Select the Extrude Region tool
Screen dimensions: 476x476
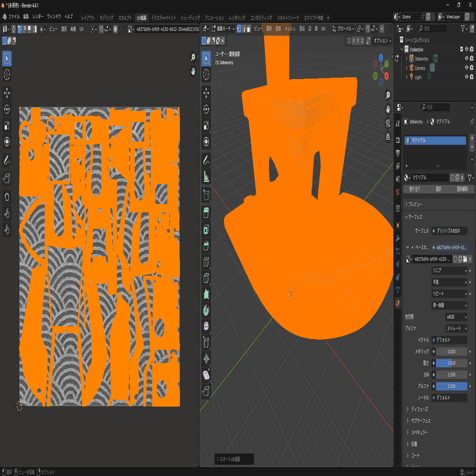[206, 213]
